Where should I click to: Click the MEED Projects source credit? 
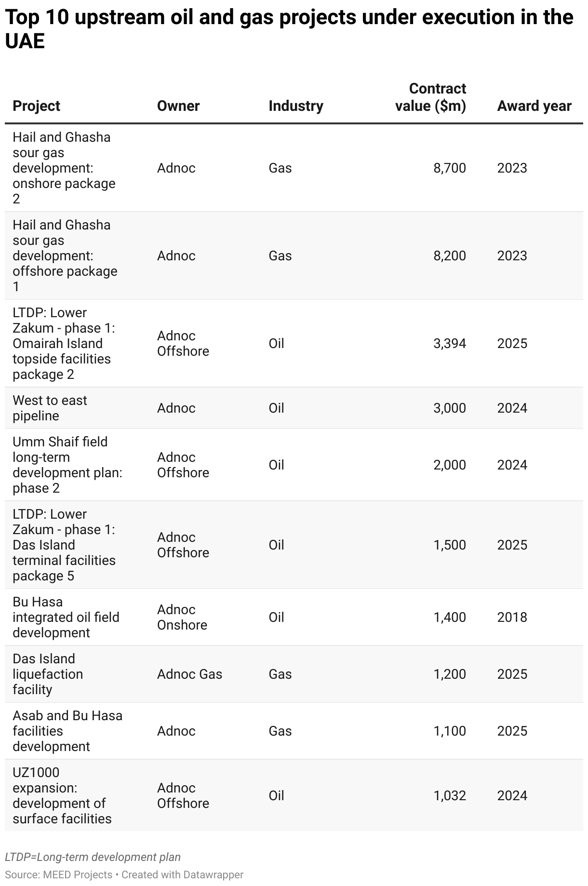[58, 874]
